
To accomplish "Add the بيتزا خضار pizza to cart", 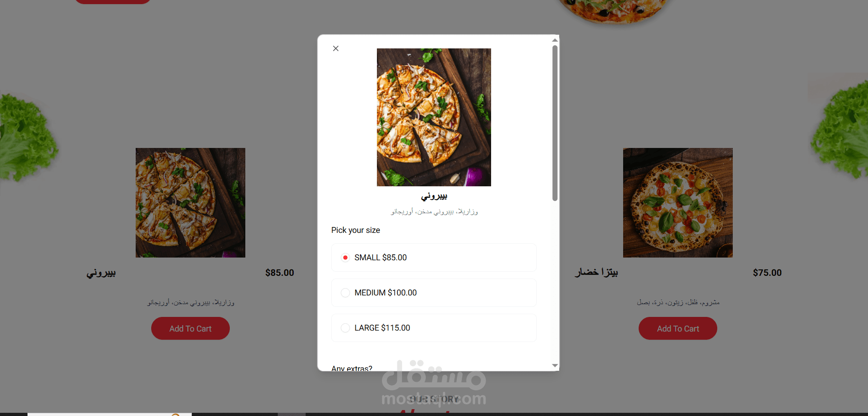I will pyautogui.click(x=678, y=328).
